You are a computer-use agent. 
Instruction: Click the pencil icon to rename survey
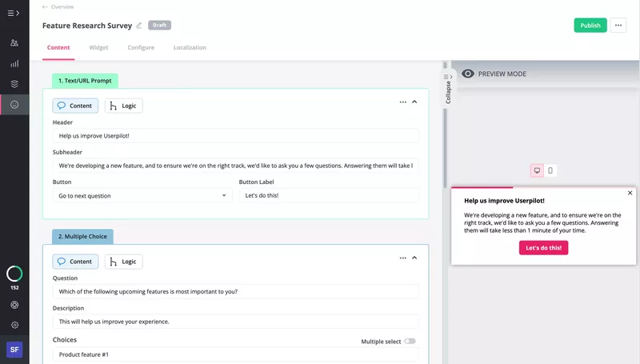tap(139, 26)
